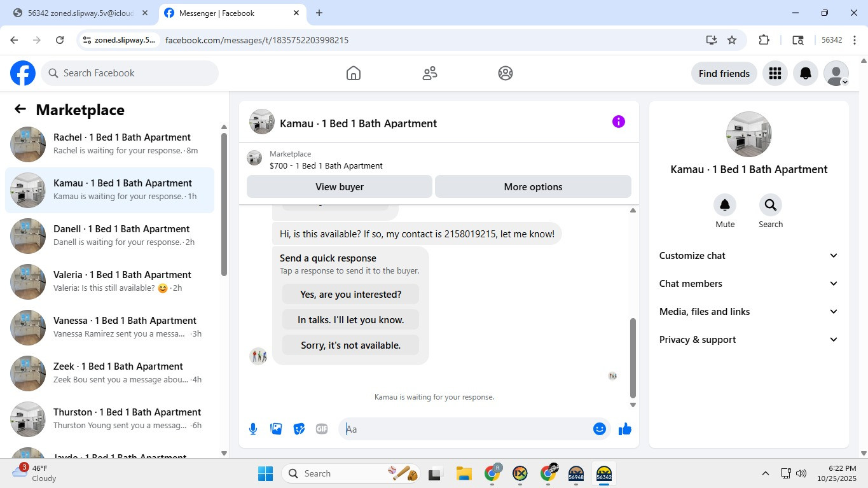Search within the Kamau conversation

pos(771,205)
